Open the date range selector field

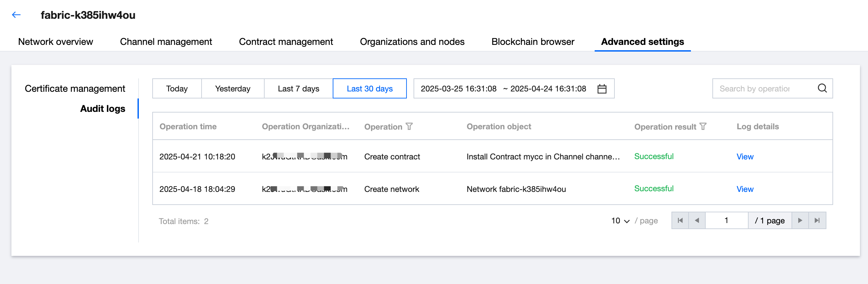(503, 88)
